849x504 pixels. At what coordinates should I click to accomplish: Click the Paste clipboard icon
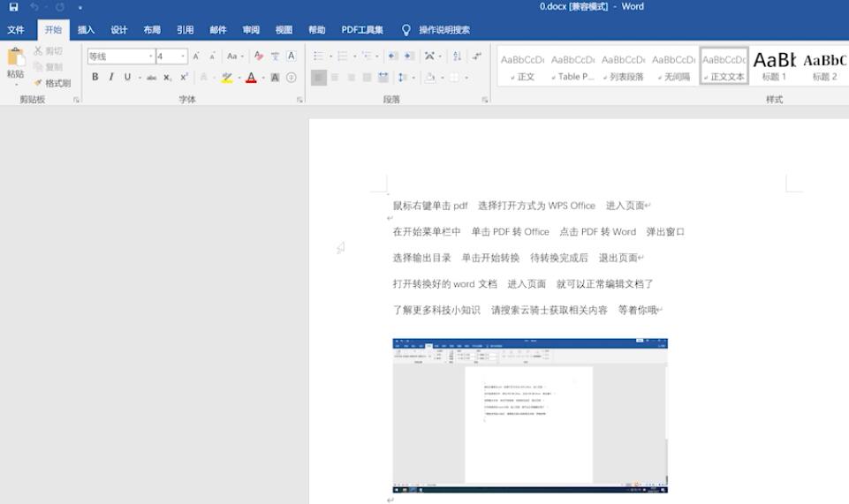[16, 57]
